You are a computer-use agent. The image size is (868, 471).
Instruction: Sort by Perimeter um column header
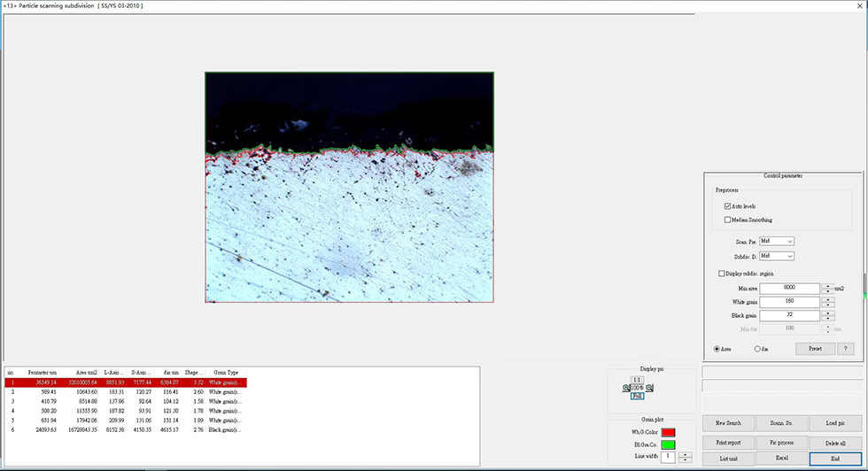pyautogui.click(x=43, y=374)
